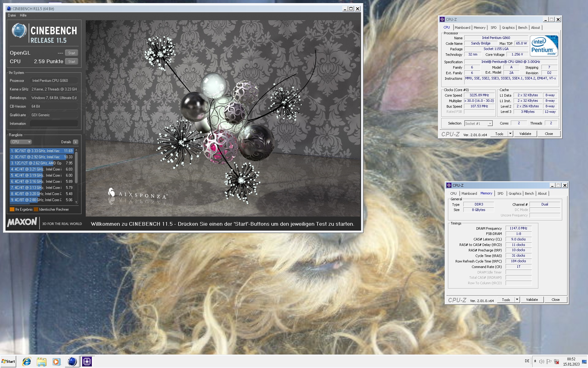Click the Details arrow button

(76, 142)
